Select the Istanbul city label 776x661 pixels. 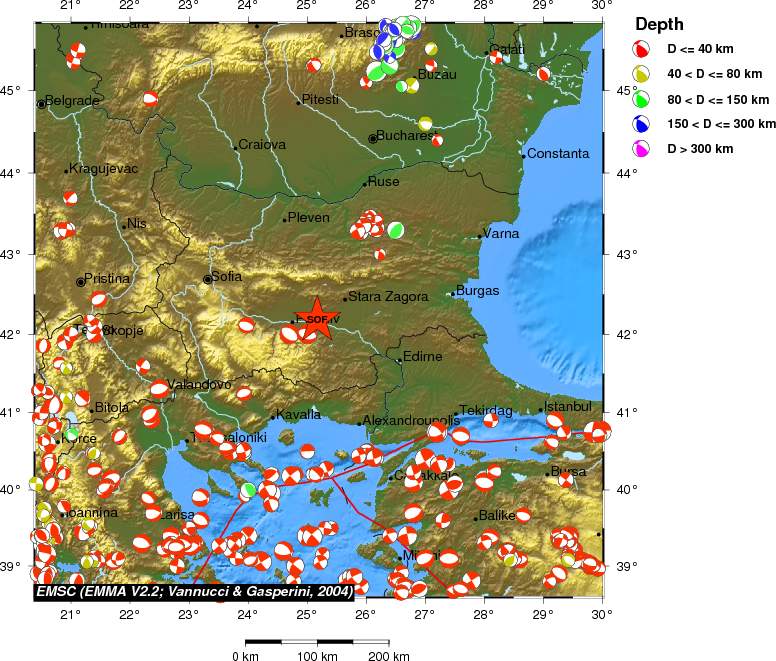pos(568,406)
